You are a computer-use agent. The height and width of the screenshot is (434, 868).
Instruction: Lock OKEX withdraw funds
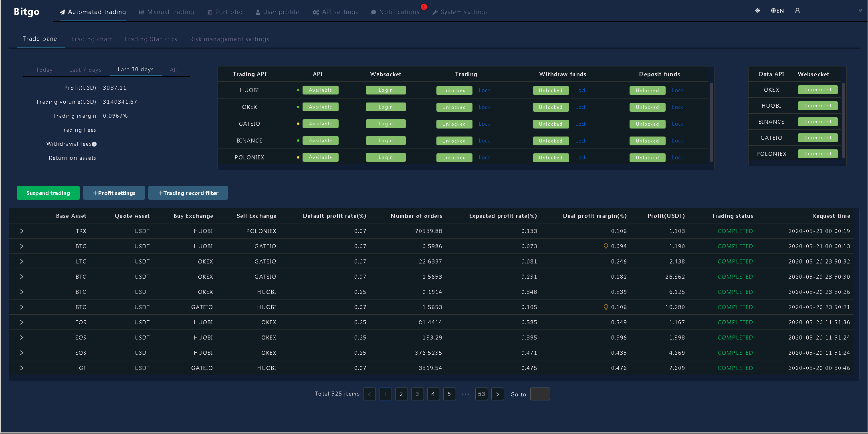[581, 107]
